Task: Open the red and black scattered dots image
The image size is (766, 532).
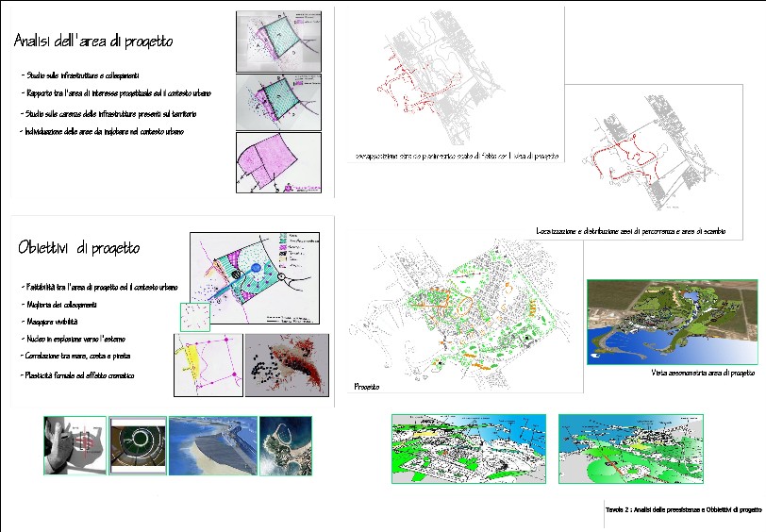Action: coord(287,365)
